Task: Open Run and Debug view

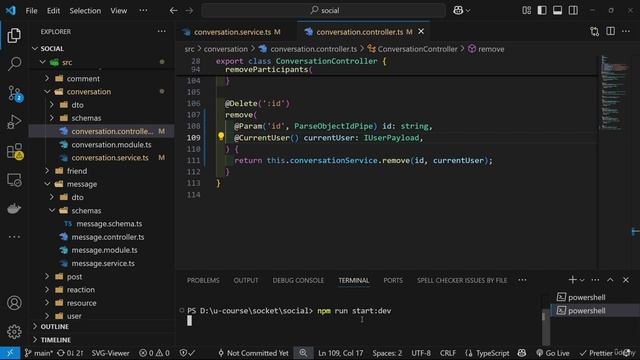Action: point(14,122)
